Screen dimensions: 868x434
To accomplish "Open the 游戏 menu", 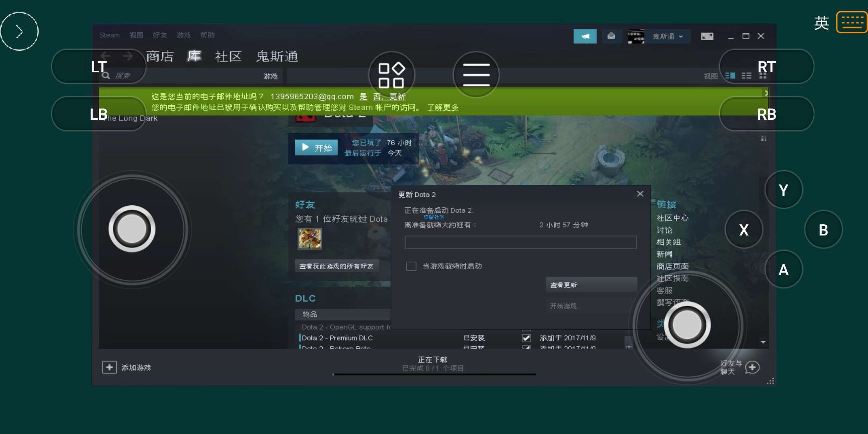I will pyautogui.click(x=184, y=35).
